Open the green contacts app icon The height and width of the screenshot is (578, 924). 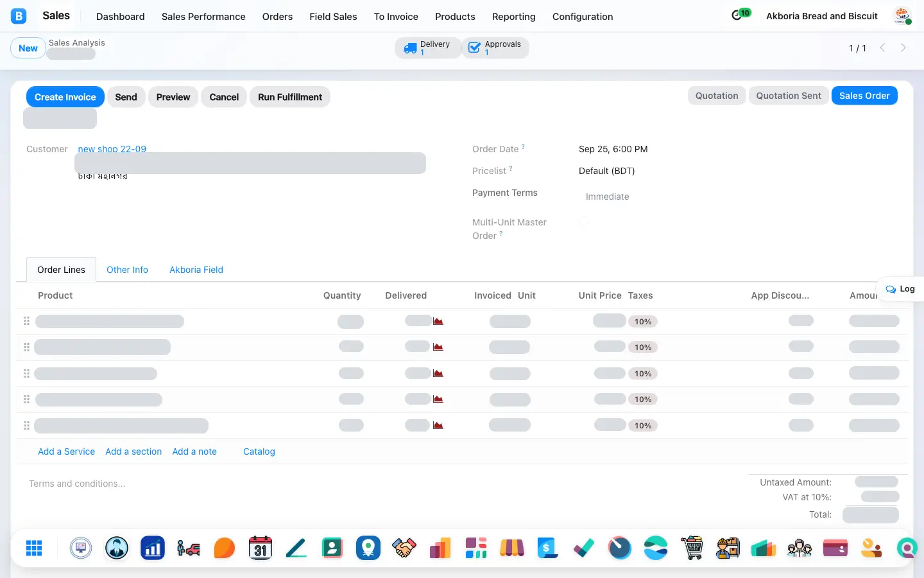pos(332,548)
